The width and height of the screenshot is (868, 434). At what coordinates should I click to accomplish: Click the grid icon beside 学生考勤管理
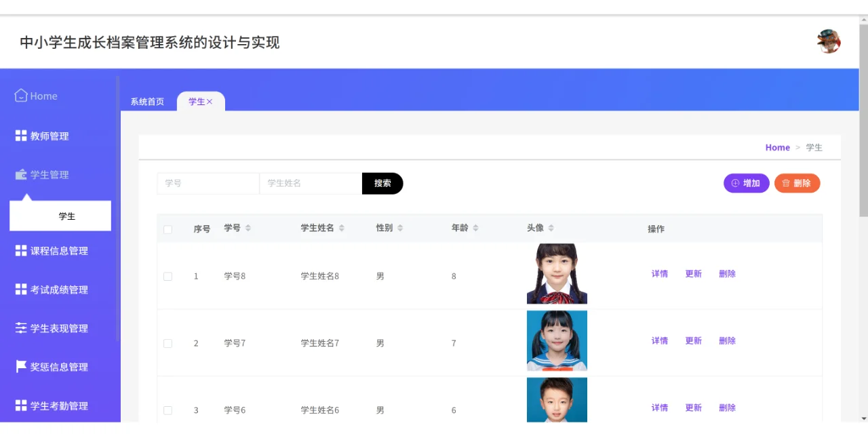21,405
